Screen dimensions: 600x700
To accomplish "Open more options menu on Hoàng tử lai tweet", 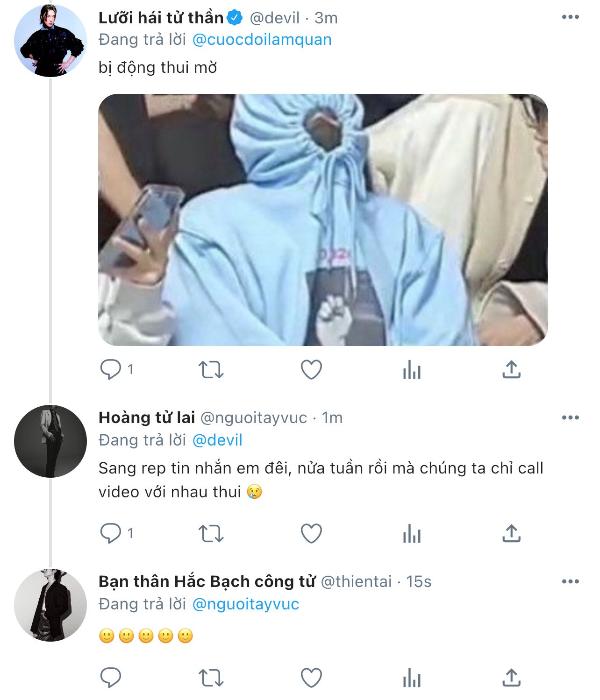I will coord(571,417).
